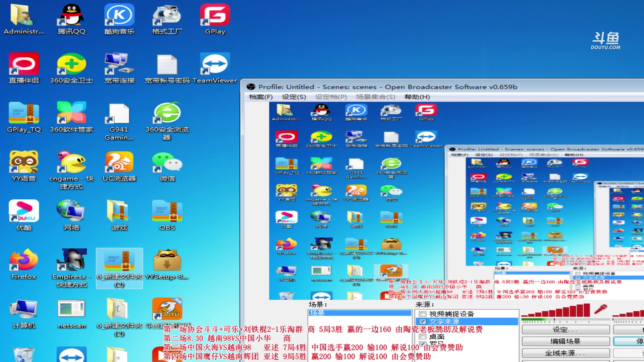This screenshot has height=362, width=644.
Task: Click the OBS preview area
Action: [456, 200]
